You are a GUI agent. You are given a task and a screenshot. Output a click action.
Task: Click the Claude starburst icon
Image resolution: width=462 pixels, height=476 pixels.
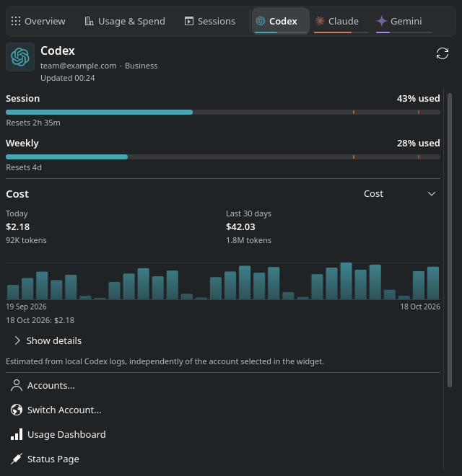pyautogui.click(x=320, y=21)
